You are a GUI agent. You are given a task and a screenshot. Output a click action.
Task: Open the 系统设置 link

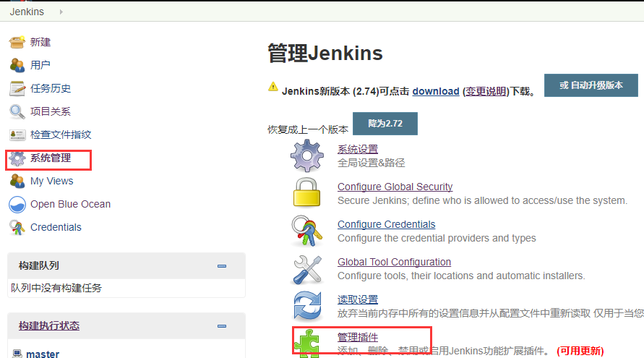coord(358,149)
